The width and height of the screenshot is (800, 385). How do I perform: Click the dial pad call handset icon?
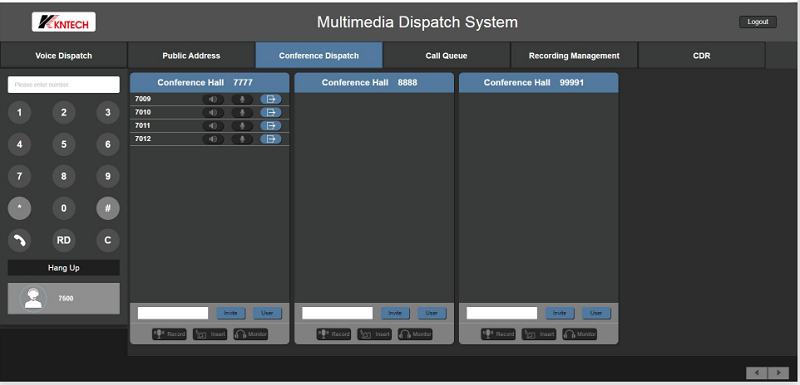pyautogui.click(x=19, y=240)
